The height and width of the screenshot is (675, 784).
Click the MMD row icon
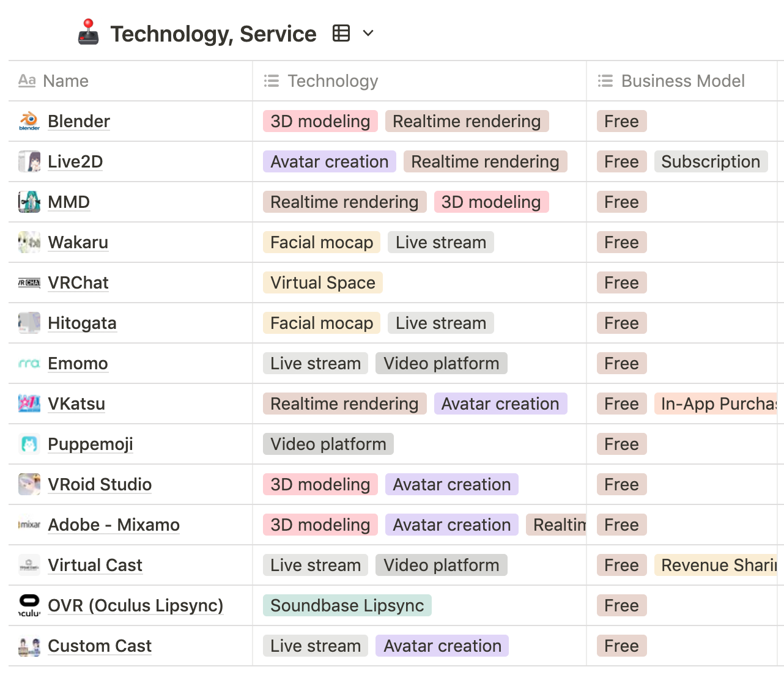(x=29, y=202)
